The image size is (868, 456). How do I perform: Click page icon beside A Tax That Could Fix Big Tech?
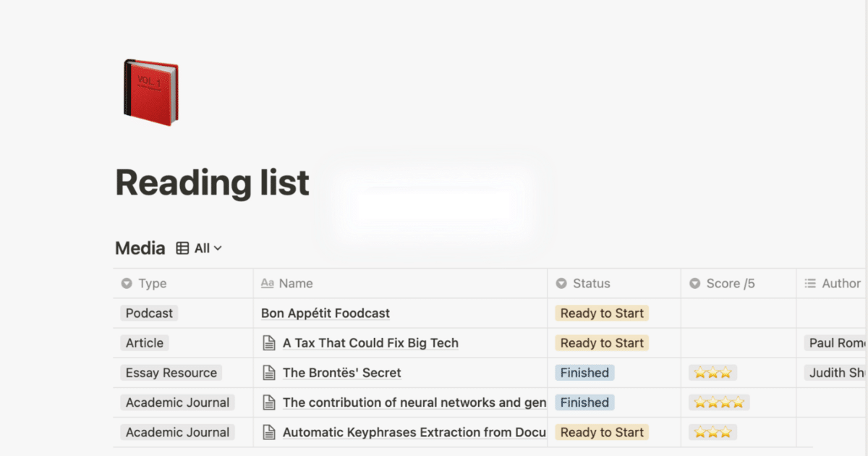[x=269, y=343]
